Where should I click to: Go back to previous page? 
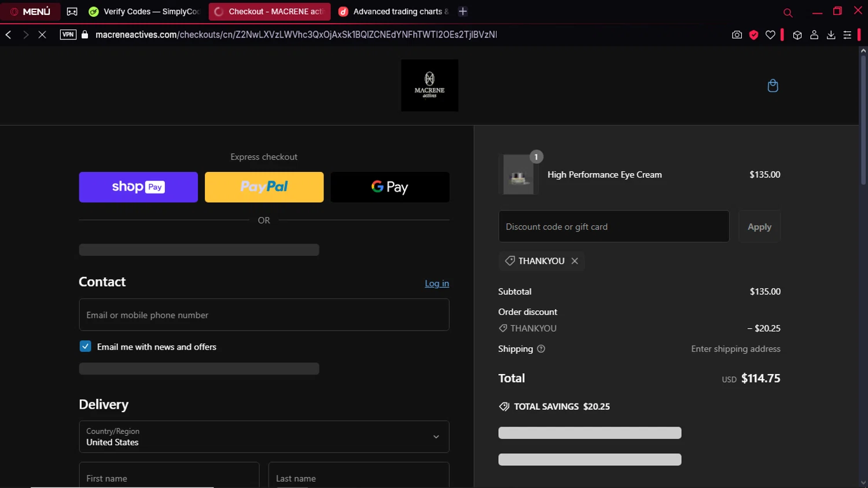click(x=8, y=35)
